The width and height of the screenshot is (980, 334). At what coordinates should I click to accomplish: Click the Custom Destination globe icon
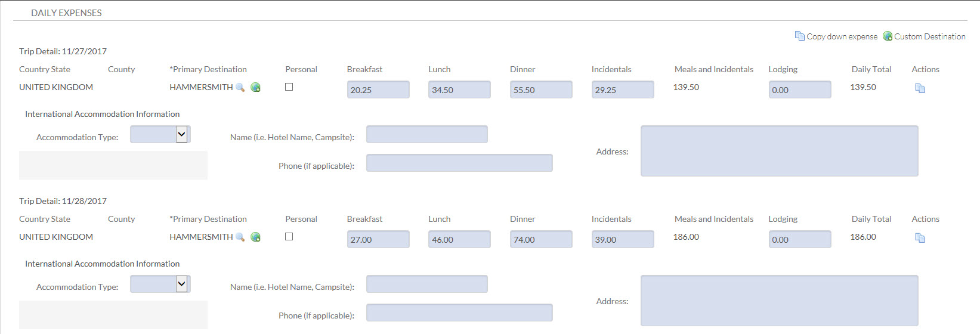coord(888,36)
